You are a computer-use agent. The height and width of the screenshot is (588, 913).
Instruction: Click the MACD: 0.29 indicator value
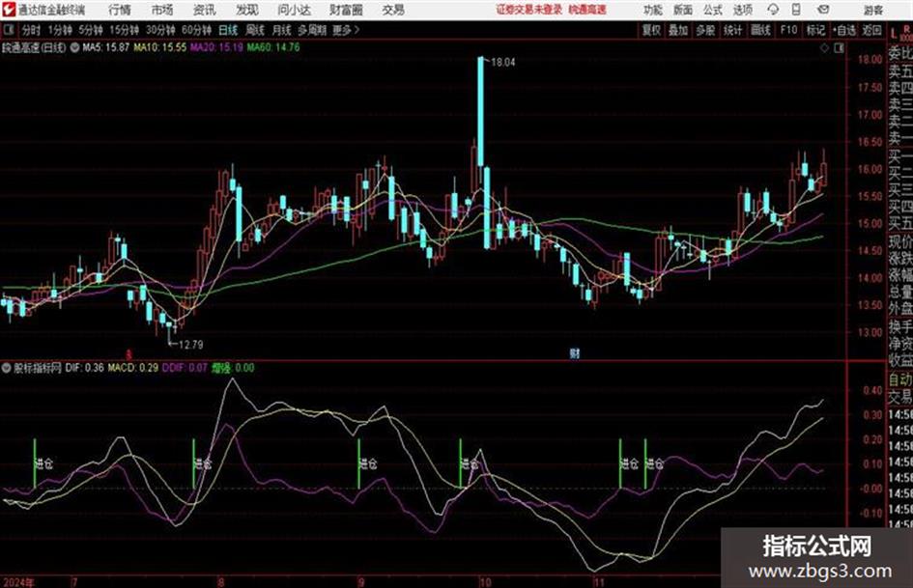pos(132,368)
